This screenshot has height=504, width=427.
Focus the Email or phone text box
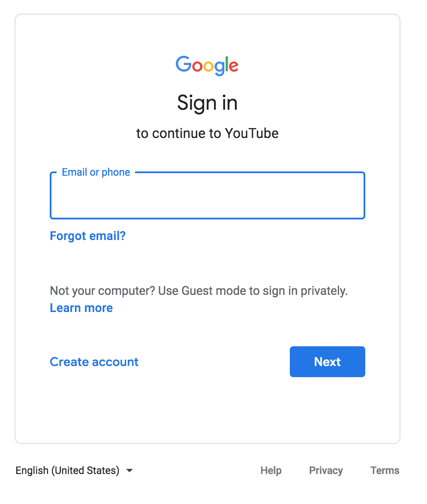(x=207, y=196)
